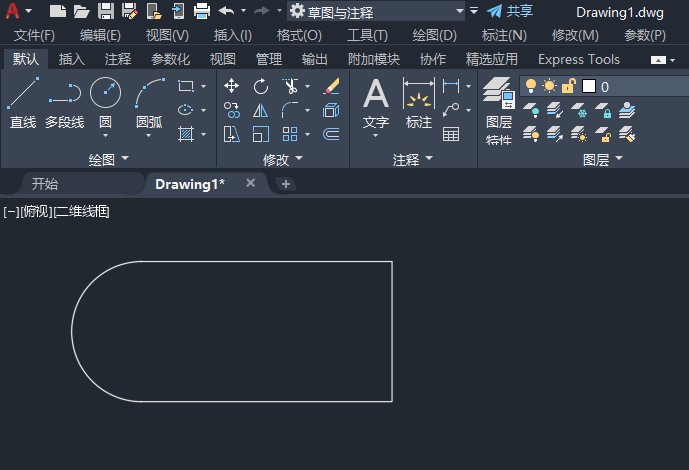Select the Stretch tool icon
The height and width of the screenshot is (470, 689).
coord(232,134)
